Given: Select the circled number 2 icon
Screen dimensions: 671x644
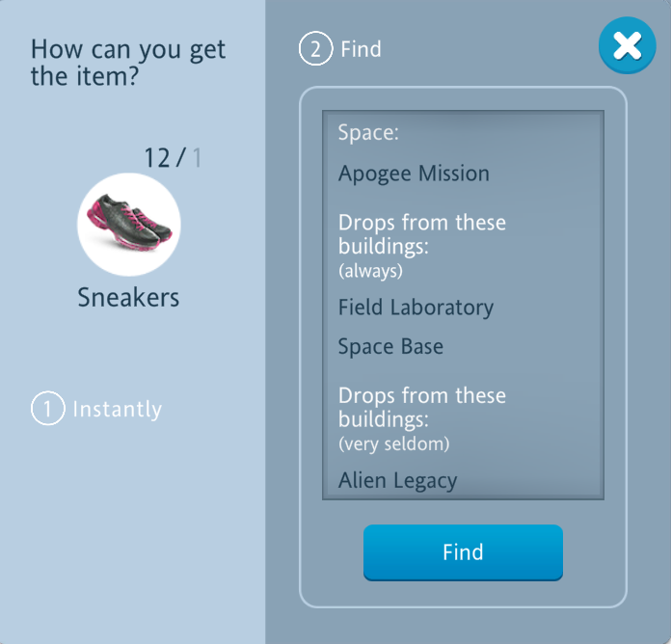Looking at the screenshot, I should [x=315, y=49].
